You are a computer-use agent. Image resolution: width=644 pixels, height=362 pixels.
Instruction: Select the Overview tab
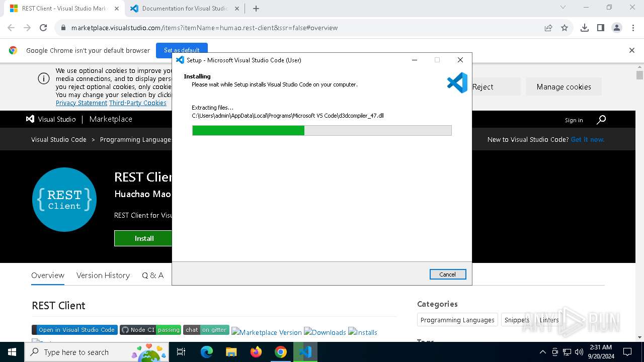48,275
